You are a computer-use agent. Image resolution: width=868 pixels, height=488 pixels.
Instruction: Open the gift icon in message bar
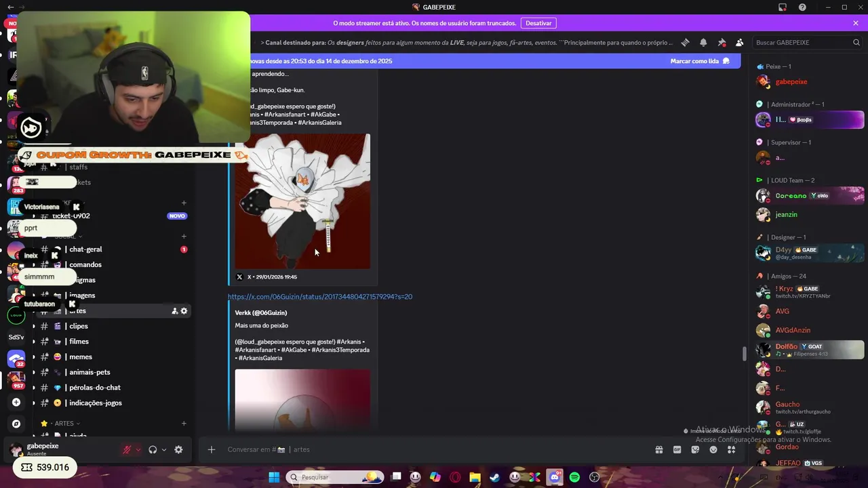pos(658,449)
